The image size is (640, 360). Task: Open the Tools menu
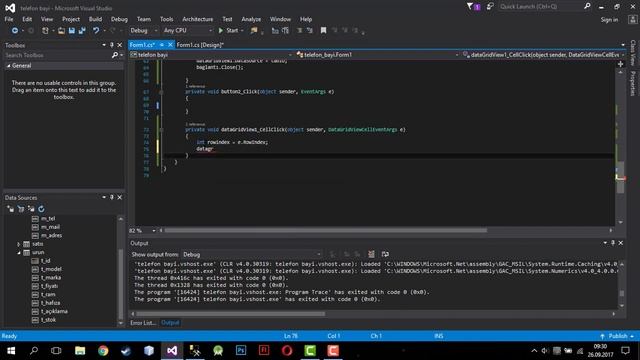166,19
